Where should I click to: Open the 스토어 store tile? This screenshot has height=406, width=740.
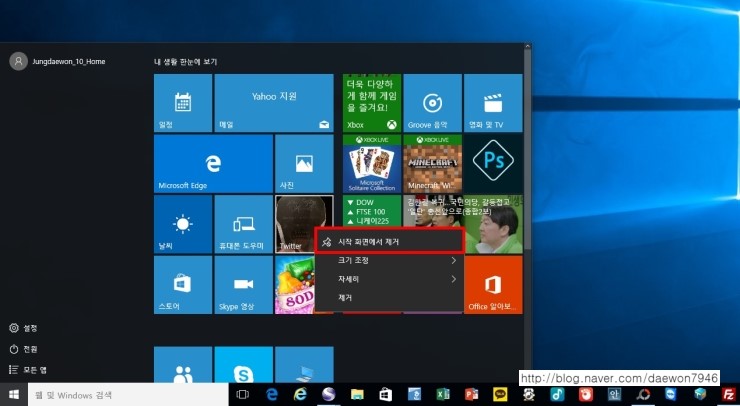[x=183, y=285]
